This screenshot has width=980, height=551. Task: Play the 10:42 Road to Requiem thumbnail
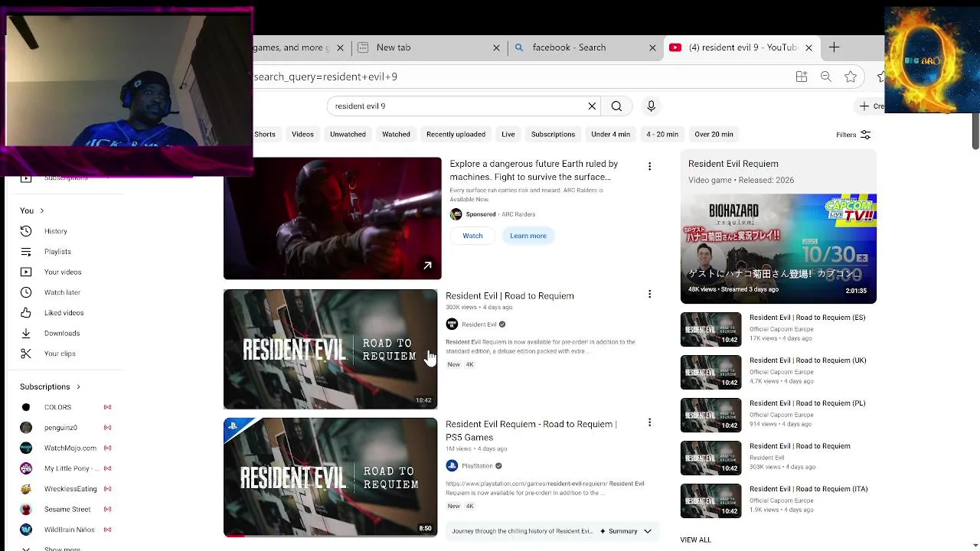(330, 349)
